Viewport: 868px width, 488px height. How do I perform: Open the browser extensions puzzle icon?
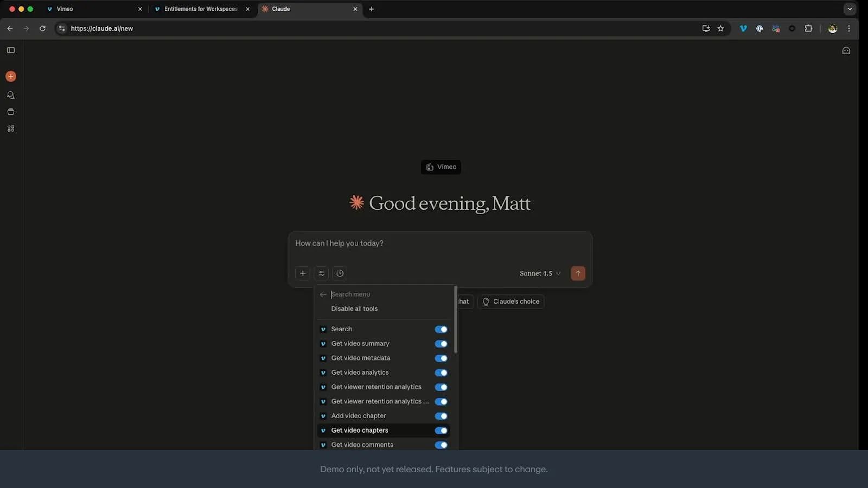tap(808, 29)
